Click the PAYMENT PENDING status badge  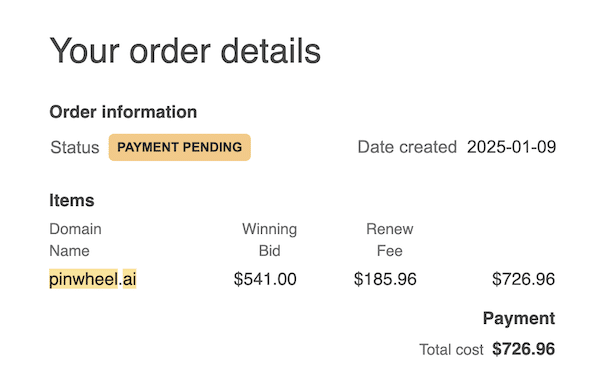point(179,147)
